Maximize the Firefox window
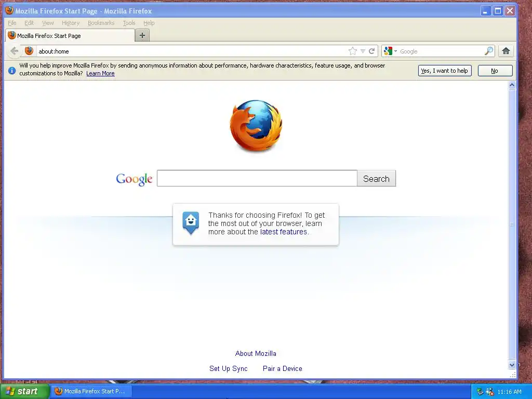The width and height of the screenshot is (532, 399). (498, 11)
